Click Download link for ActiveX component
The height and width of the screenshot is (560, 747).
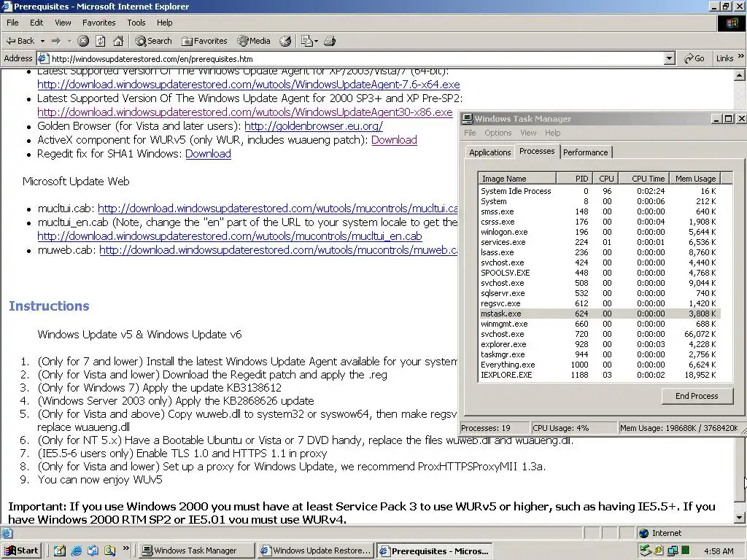tap(394, 140)
